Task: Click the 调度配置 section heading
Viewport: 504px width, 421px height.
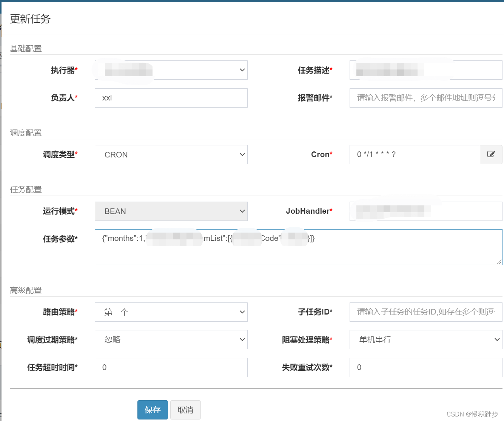Action: tap(26, 133)
